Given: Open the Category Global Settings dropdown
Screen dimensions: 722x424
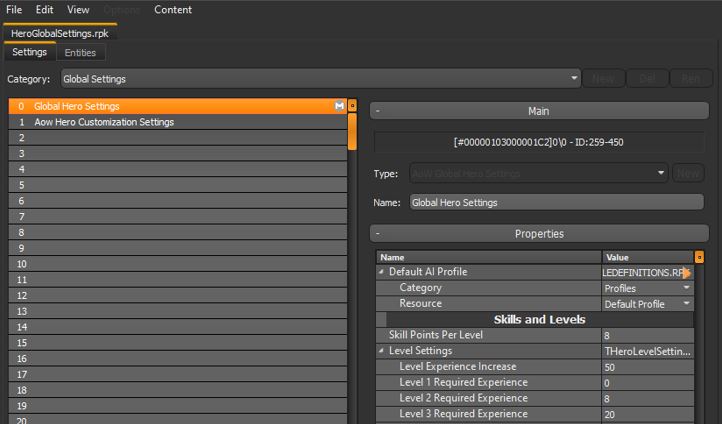Looking at the screenshot, I should [x=574, y=78].
